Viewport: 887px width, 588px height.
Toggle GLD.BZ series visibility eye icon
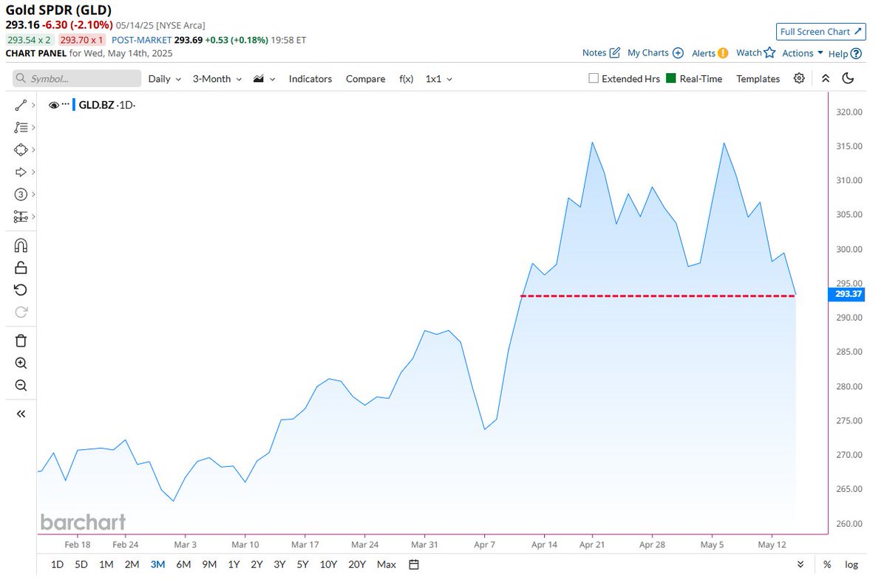[x=53, y=106]
